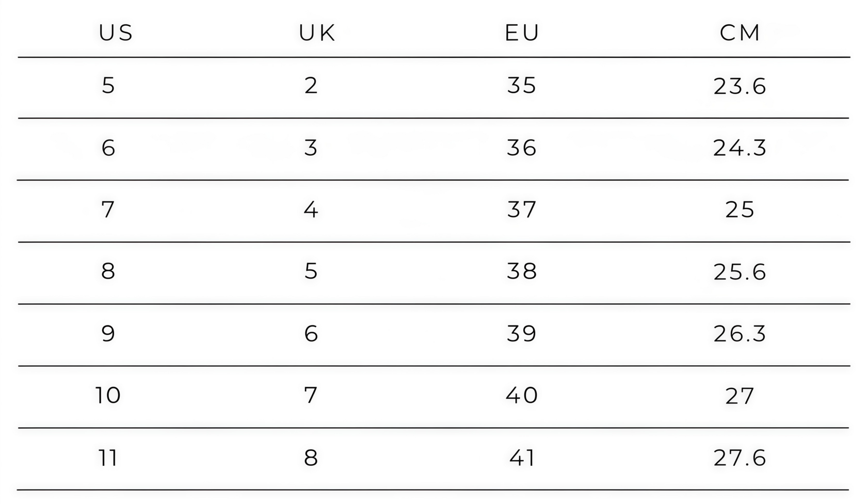The width and height of the screenshot is (867, 504).
Task: Select the 27.6 CM value
Action: (740, 458)
